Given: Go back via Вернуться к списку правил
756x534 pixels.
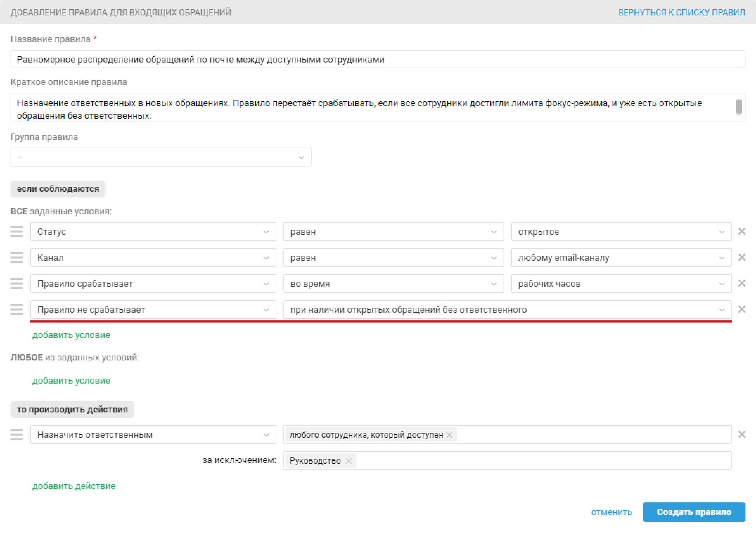Looking at the screenshot, I should point(681,12).
